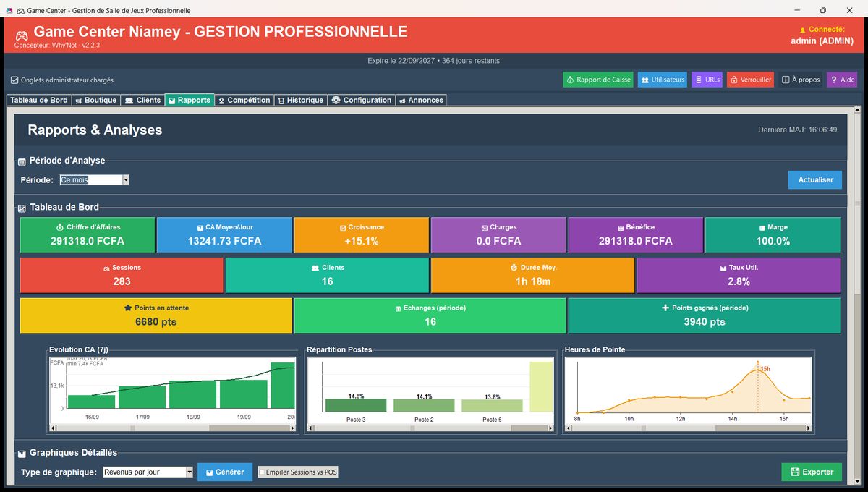This screenshot has height=492, width=868.
Task: Click the 3940 pts value
Action: click(x=704, y=321)
